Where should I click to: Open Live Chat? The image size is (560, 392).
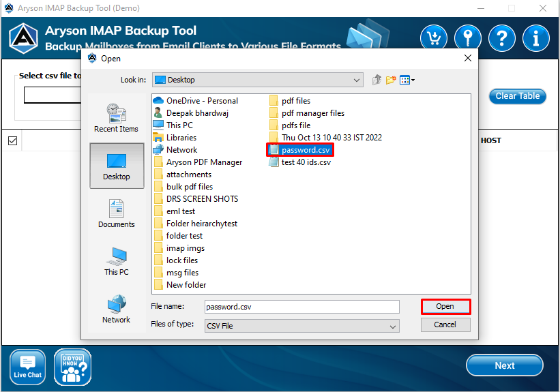pos(27,367)
